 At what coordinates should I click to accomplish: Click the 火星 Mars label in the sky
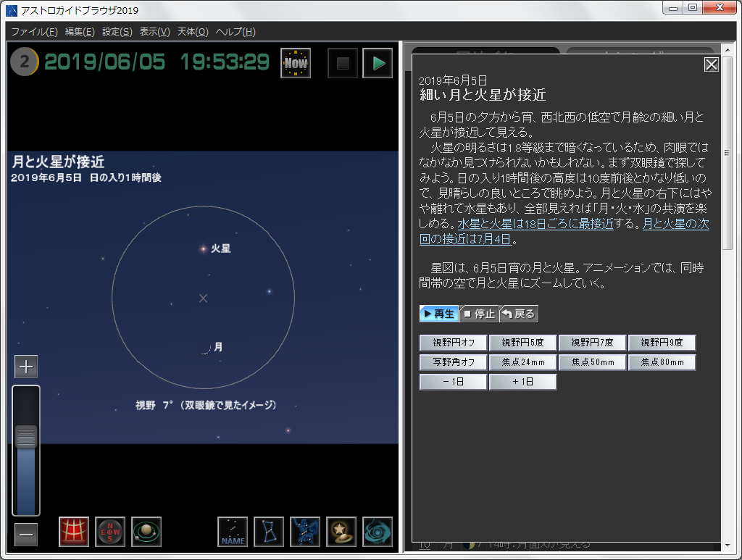(x=220, y=248)
